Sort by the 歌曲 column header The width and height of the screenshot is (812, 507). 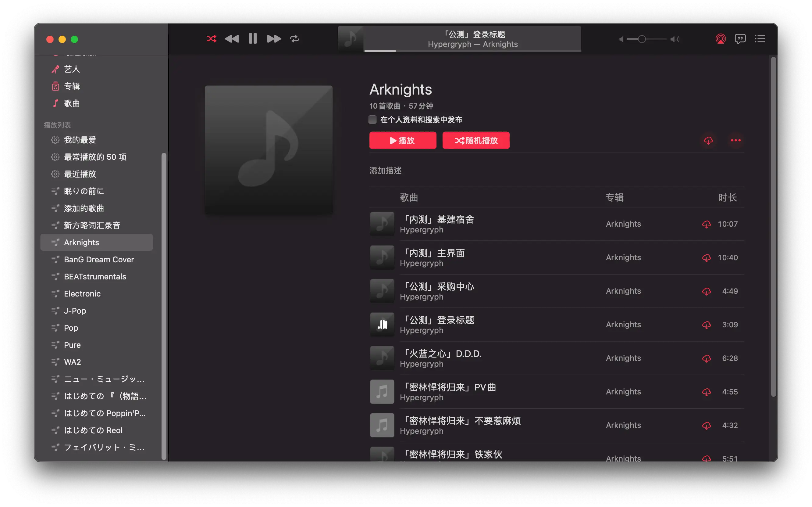(x=409, y=197)
